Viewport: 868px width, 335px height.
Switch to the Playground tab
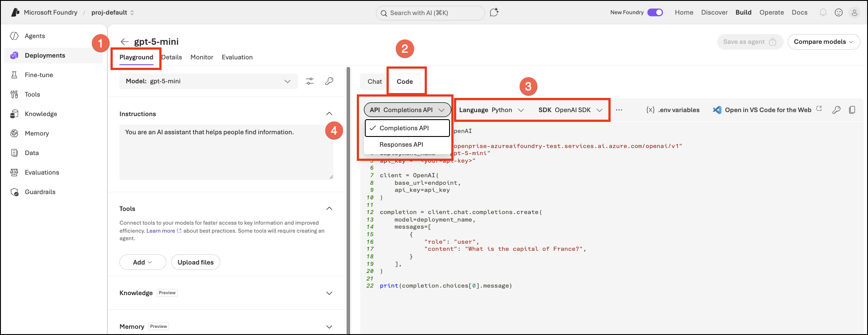[136, 57]
